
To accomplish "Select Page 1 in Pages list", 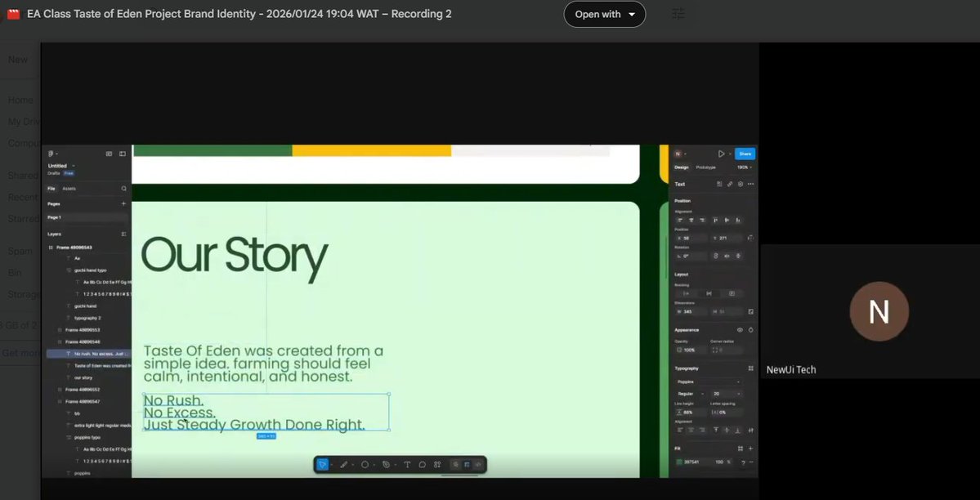I will point(87,217).
